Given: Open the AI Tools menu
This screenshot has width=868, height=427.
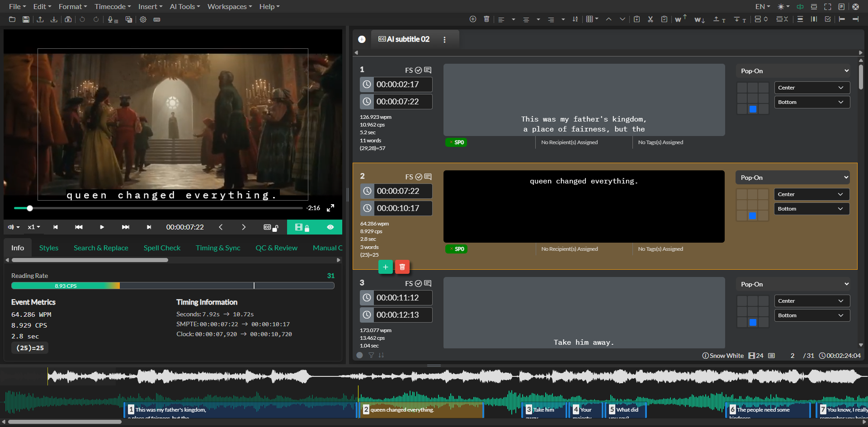Looking at the screenshot, I should click(x=185, y=7).
